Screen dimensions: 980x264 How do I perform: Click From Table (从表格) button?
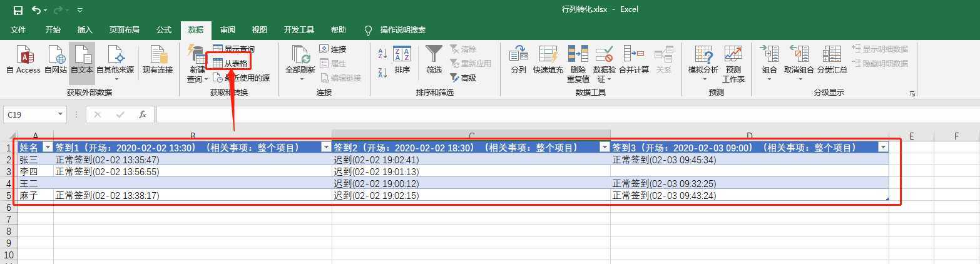tap(230, 63)
